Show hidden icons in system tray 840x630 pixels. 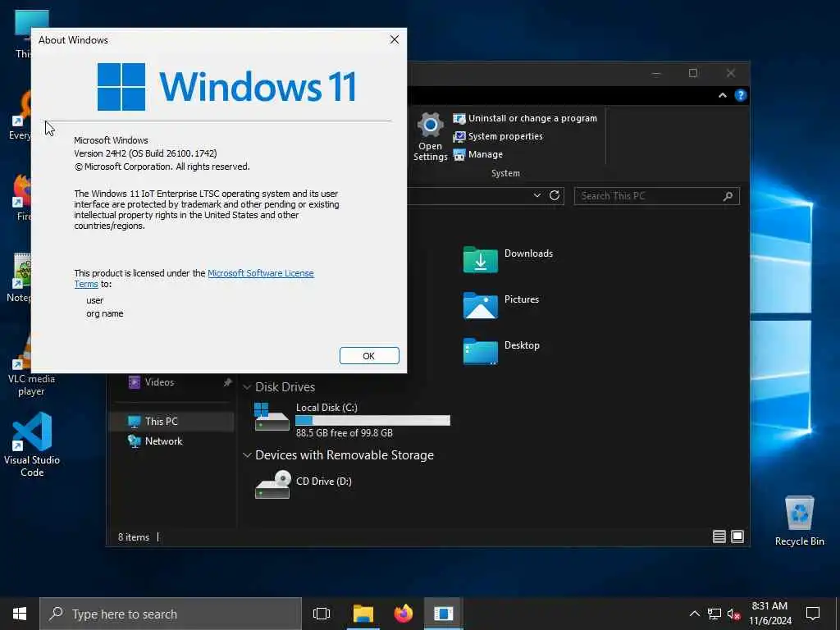click(x=694, y=614)
